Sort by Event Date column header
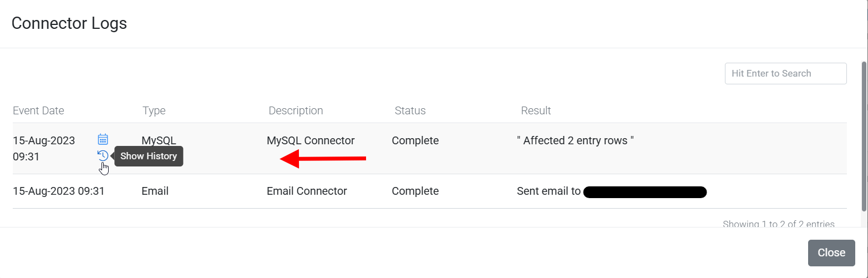 (38, 110)
